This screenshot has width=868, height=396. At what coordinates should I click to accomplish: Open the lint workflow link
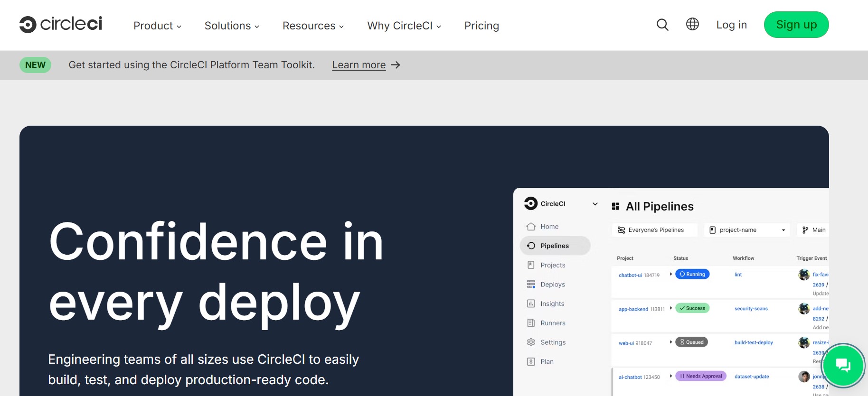pos(738,275)
